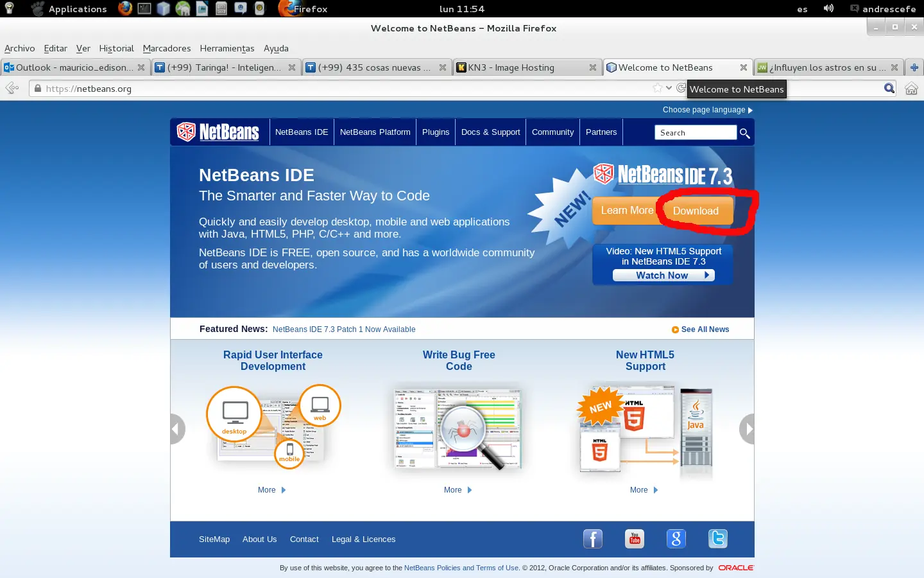Click the Learn More button
924x578 pixels.
[x=627, y=211]
